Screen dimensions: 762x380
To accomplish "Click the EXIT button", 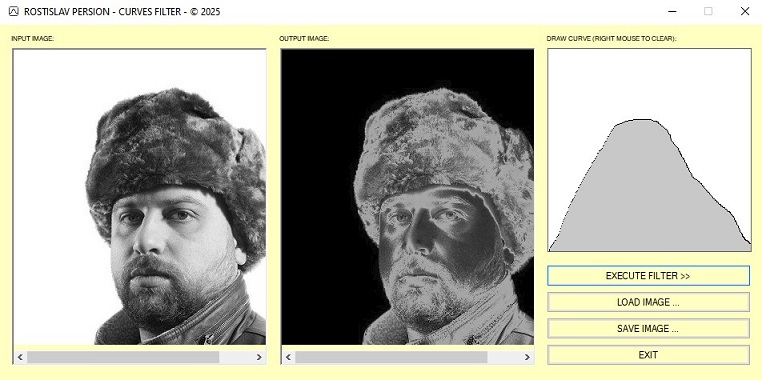I will 648,355.
